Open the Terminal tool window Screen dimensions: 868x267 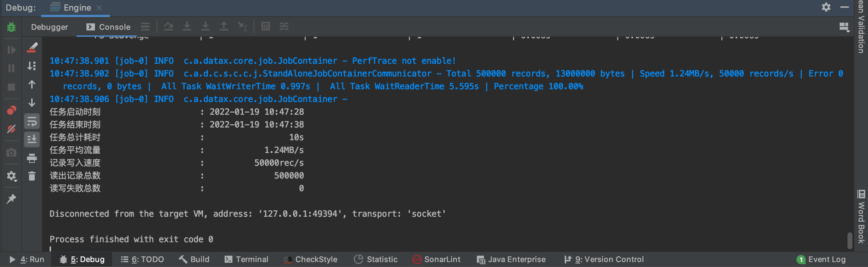[247, 259]
